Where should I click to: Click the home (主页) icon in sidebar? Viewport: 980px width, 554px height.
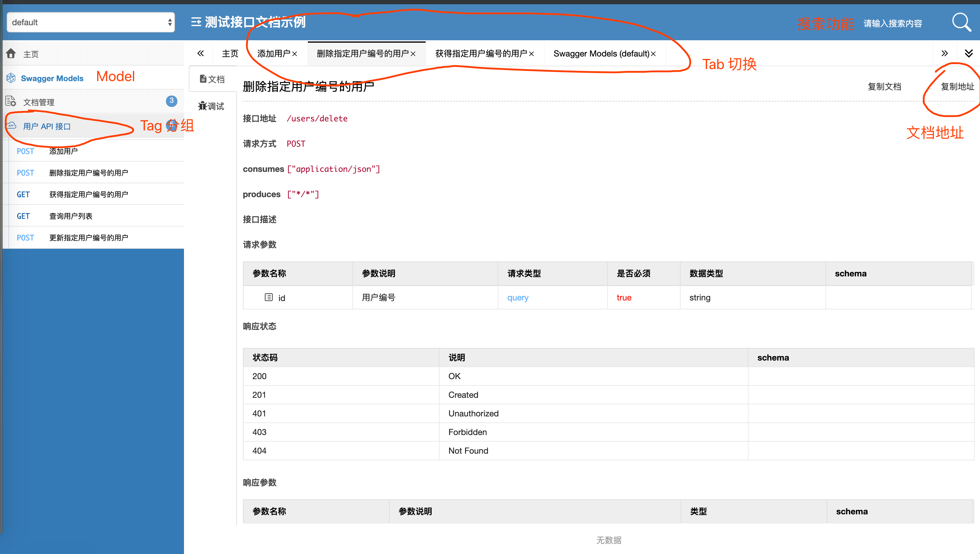click(11, 53)
